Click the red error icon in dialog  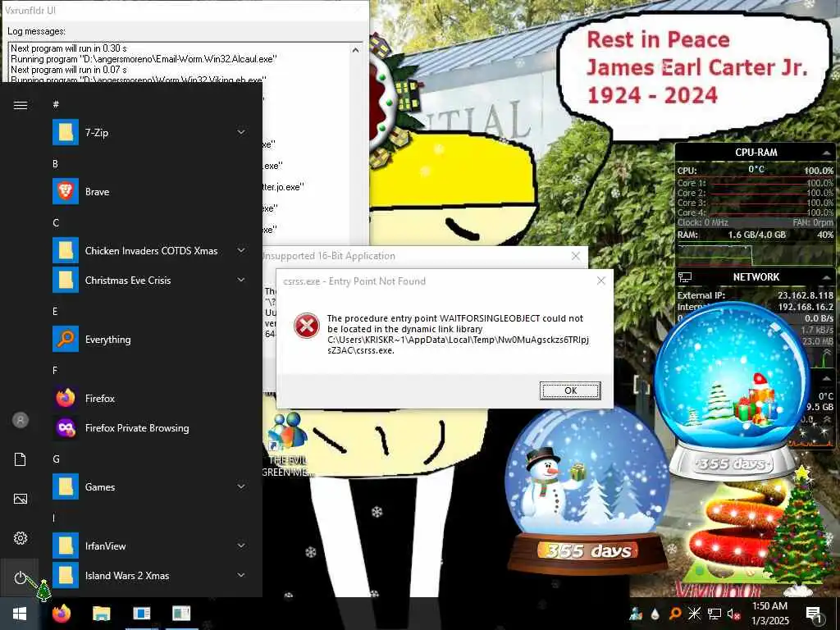(307, 326)
